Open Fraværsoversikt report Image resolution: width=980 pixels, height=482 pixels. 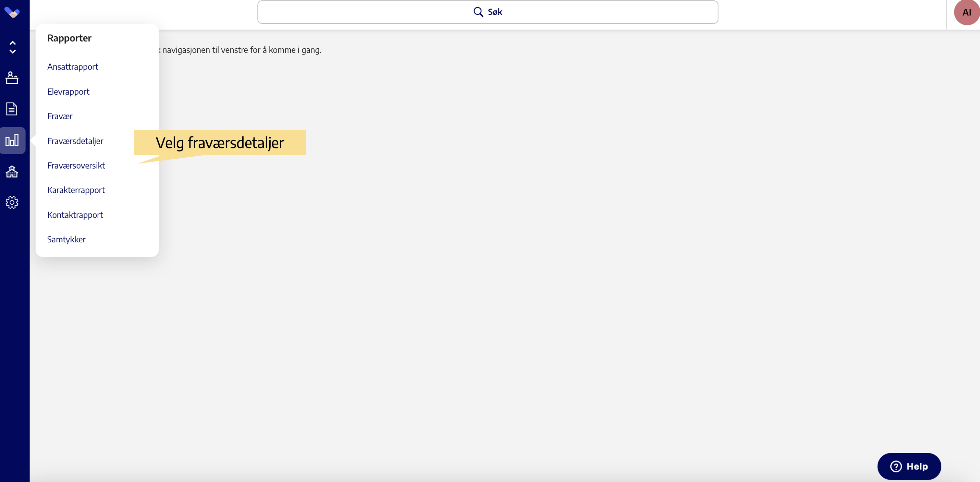point(76,165)
